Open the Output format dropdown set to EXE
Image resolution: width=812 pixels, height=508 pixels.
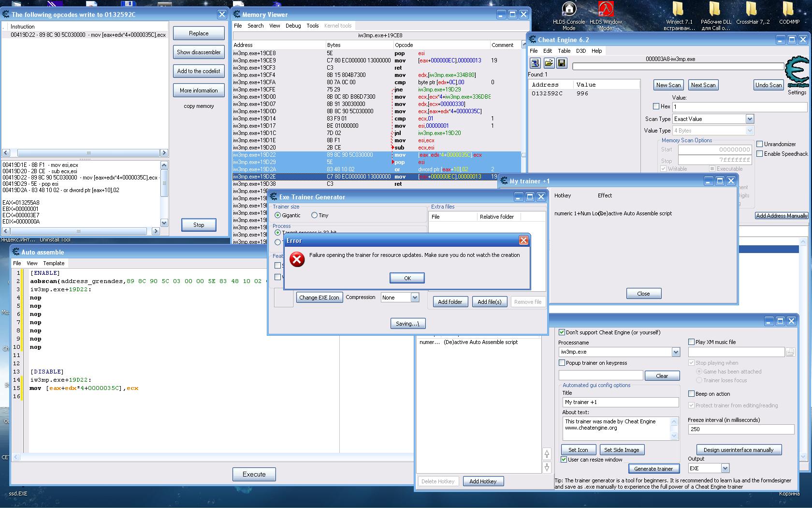pyautogui.click(x=725, y=468)
